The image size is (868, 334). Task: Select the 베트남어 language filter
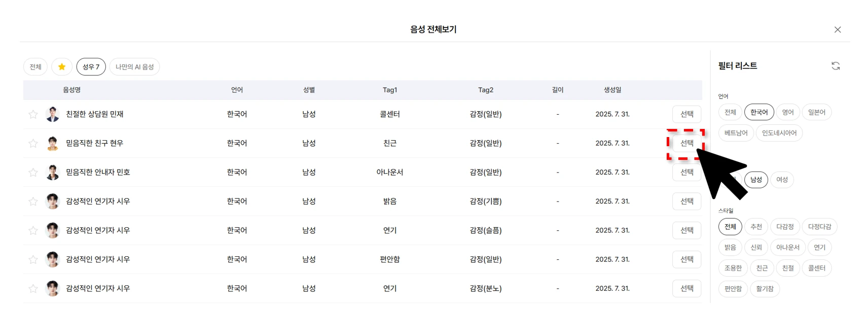(736, 133)
